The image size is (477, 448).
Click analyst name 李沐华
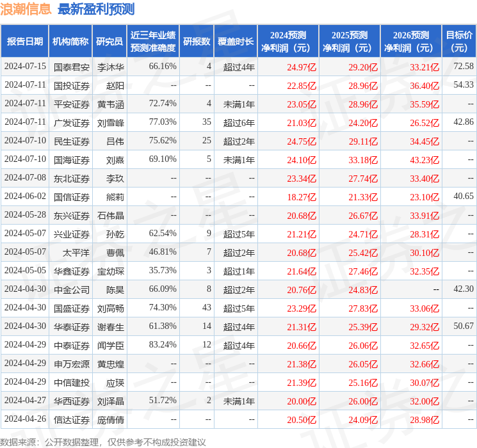[111, 67]
